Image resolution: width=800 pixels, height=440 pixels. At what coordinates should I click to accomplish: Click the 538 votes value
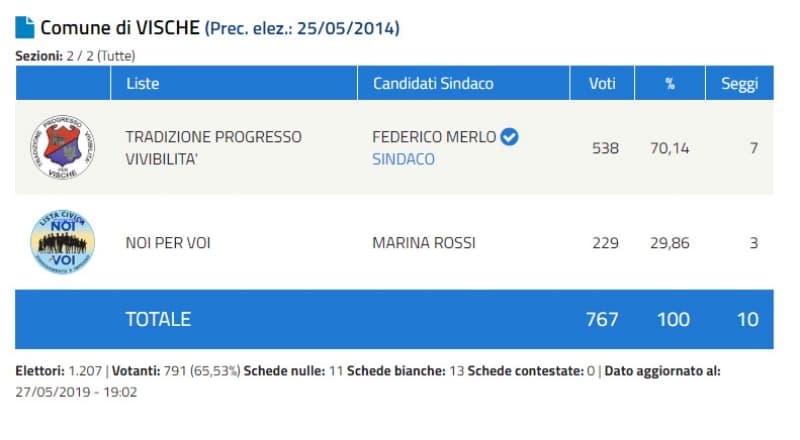[x=605, y=148]
